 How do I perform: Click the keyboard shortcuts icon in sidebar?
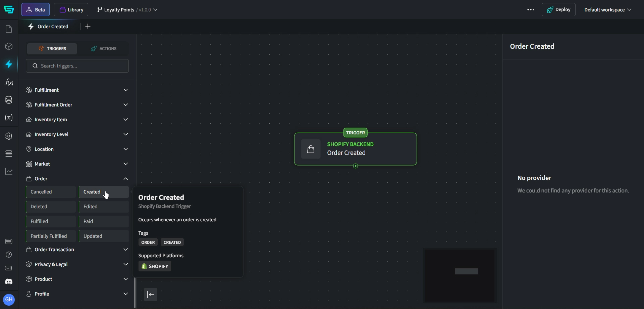[x=9, y=241]
